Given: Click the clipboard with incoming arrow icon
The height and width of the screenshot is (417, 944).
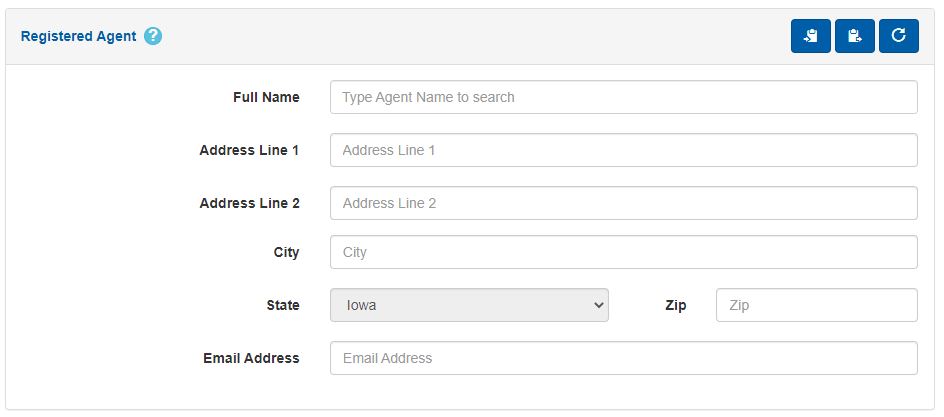Looking at the screenshot, I should pyautogui.click(x=811, y=36).
